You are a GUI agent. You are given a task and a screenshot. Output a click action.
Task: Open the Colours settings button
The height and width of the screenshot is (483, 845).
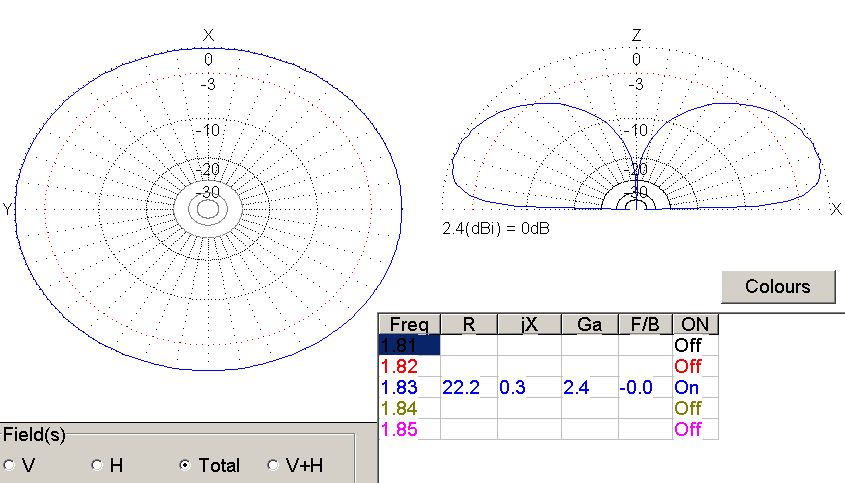click(777, 286)
